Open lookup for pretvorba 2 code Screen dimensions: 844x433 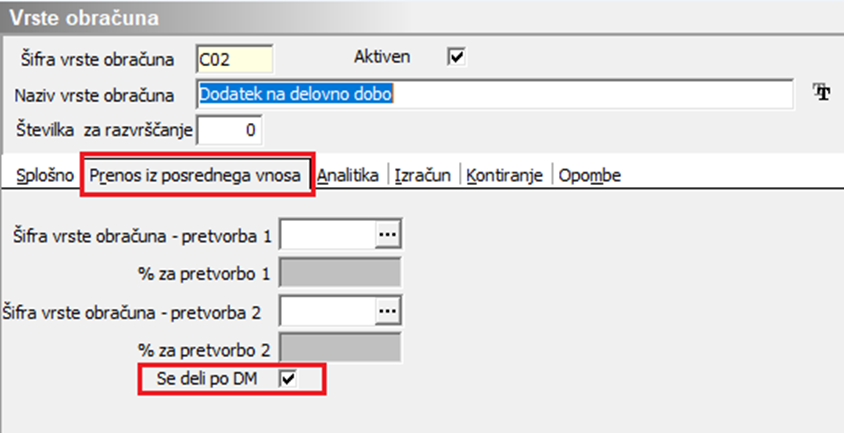click(x=387, y=311)
